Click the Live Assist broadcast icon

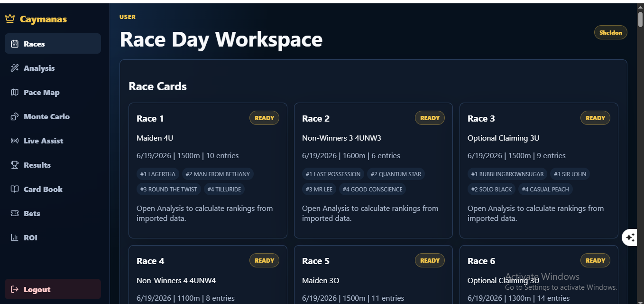coord(15,141)
